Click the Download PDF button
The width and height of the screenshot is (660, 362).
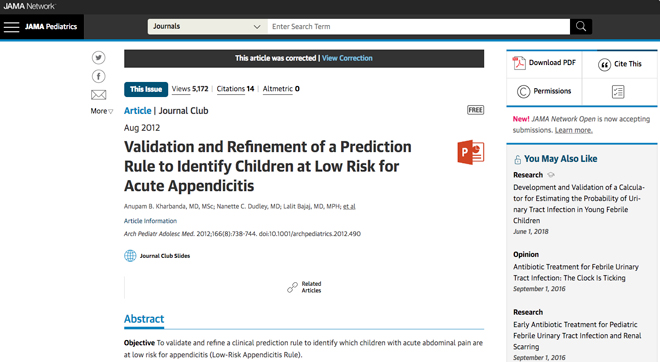click(x=544, y=63)
